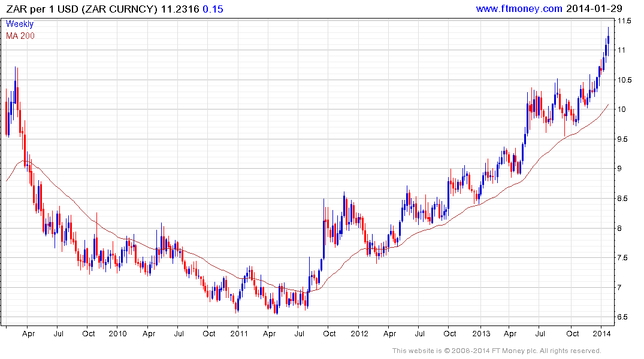Viewport: 644px width, 359px height.
Task: Select the chart title 'ZAR per 1 USD (ZAR CURNCY)'
Action: point(81,9)
